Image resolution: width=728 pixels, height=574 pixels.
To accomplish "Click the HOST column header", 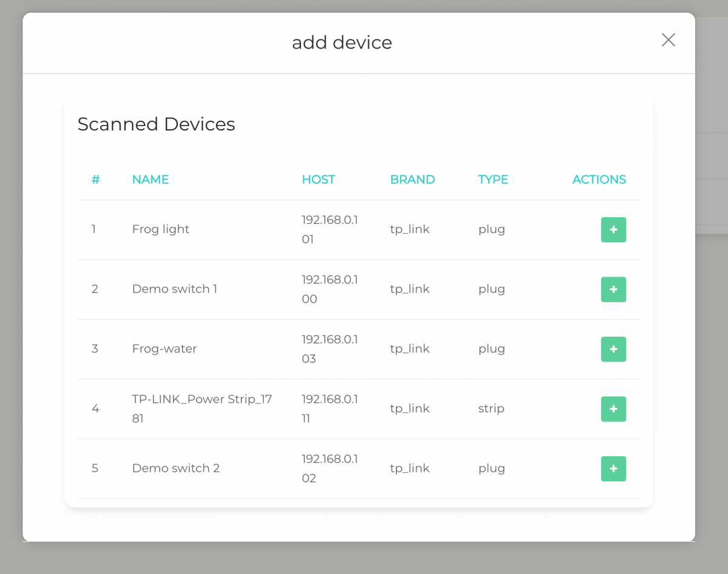I will (318, 180).
